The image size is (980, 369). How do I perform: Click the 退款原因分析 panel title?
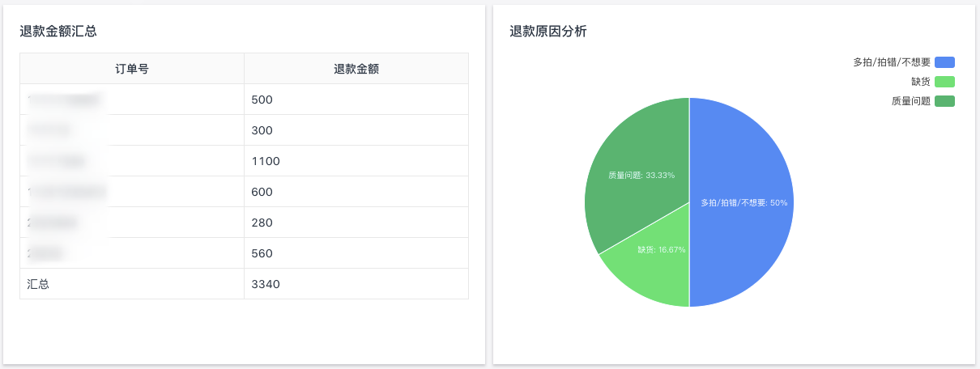point(548,32)
